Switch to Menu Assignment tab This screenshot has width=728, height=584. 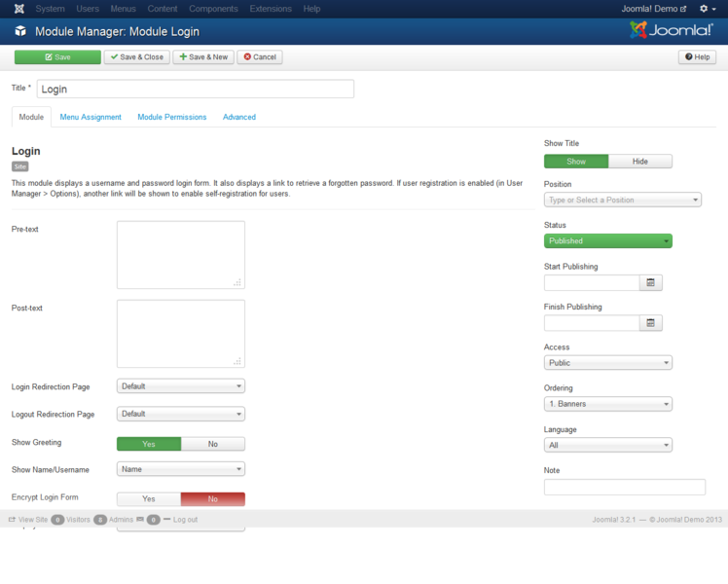[91, 117]
